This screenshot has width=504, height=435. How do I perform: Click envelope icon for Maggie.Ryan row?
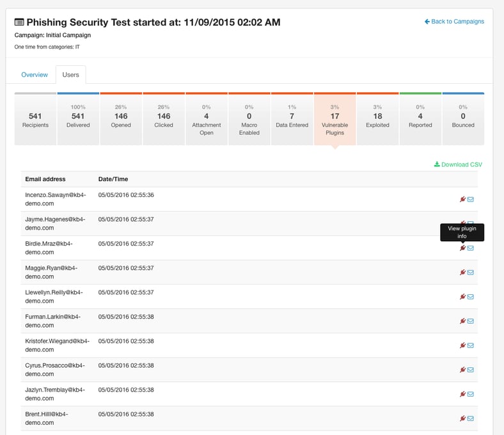click(471, 273)
